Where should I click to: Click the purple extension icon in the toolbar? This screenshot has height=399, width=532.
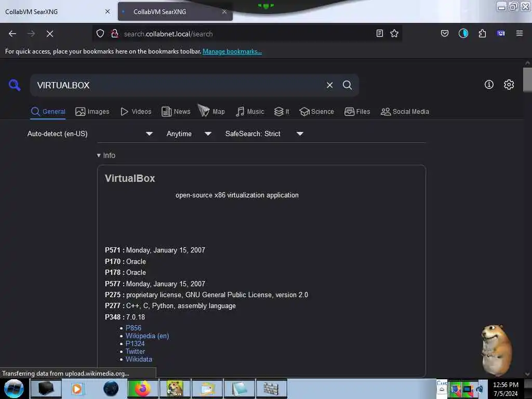501,33
